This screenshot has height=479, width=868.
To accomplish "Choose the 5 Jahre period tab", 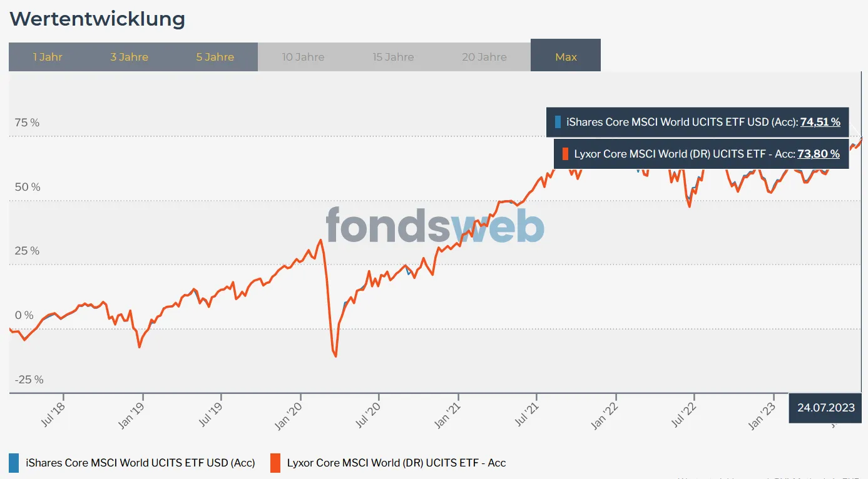I will pos(215,57).
